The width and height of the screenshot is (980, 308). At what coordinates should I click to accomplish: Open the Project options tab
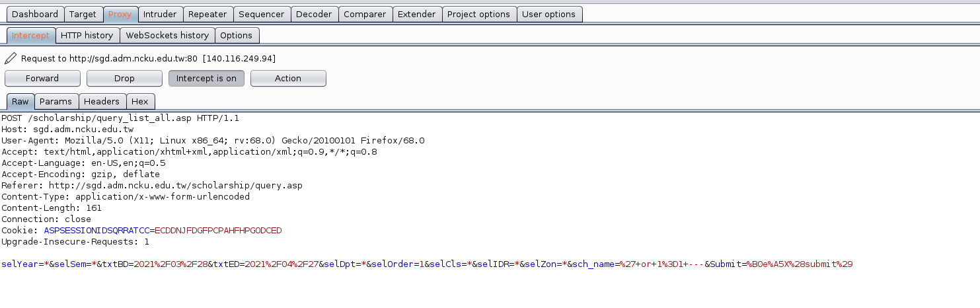pyautogui.click(x=478, y=14)
